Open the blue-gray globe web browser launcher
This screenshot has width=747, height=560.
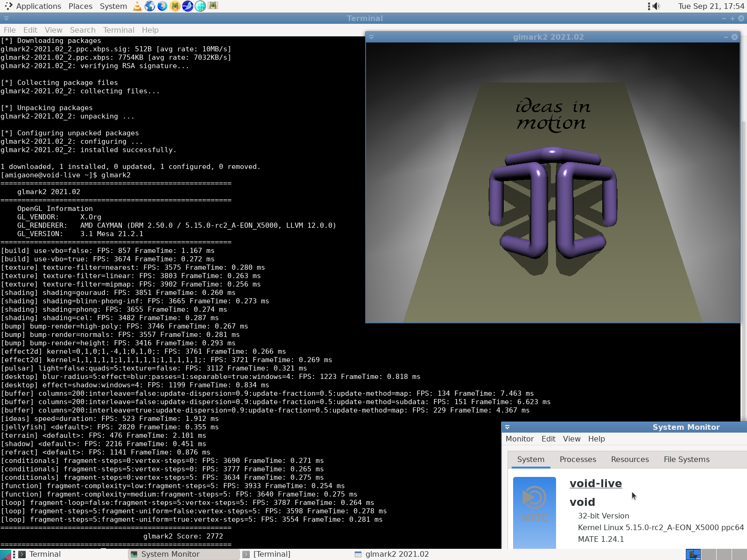[150, 6]
